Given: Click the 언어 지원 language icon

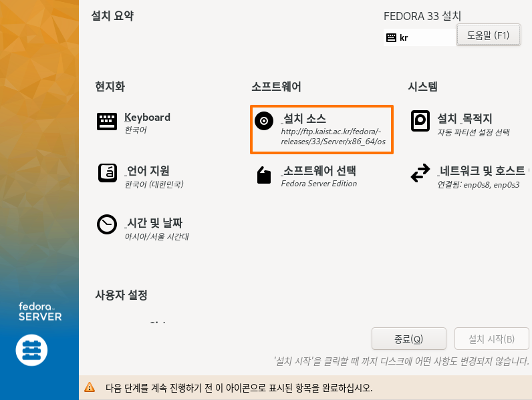Looking at the screenshot, I should (108, 173).
